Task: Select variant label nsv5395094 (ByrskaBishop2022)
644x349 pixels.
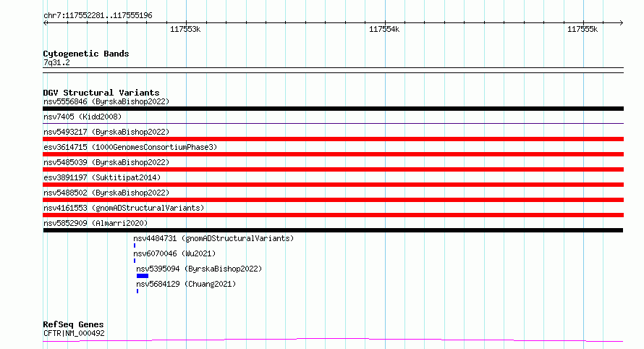Action: 199,269
